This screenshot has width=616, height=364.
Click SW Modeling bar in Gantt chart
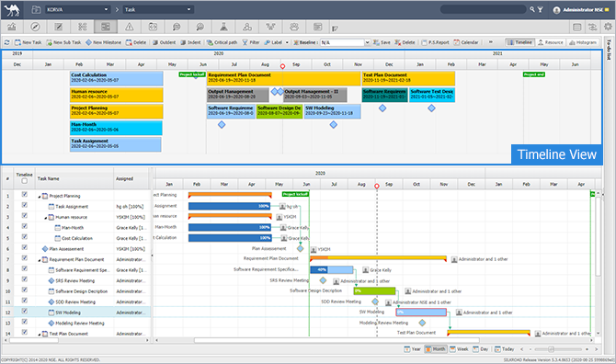(x=421, y=313)
